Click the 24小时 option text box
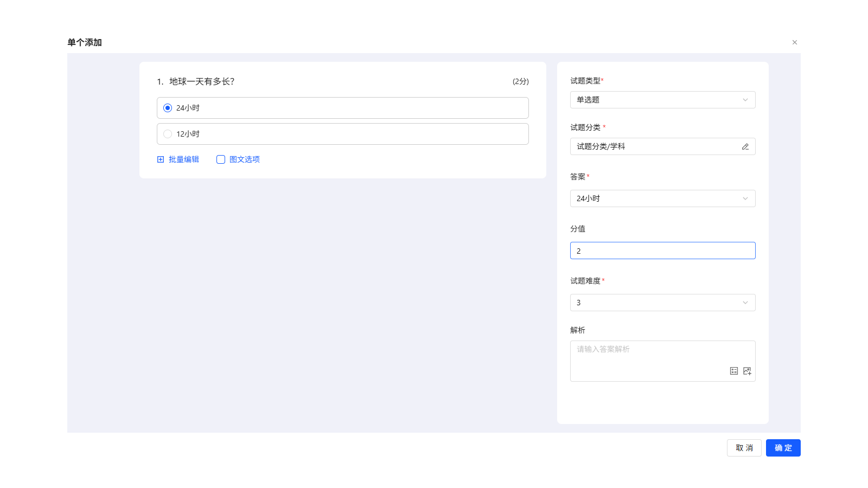 point(347,108)
